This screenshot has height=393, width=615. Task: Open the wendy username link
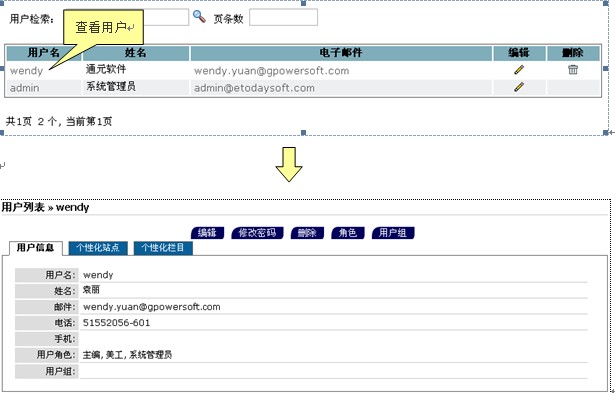coord(26,71)
